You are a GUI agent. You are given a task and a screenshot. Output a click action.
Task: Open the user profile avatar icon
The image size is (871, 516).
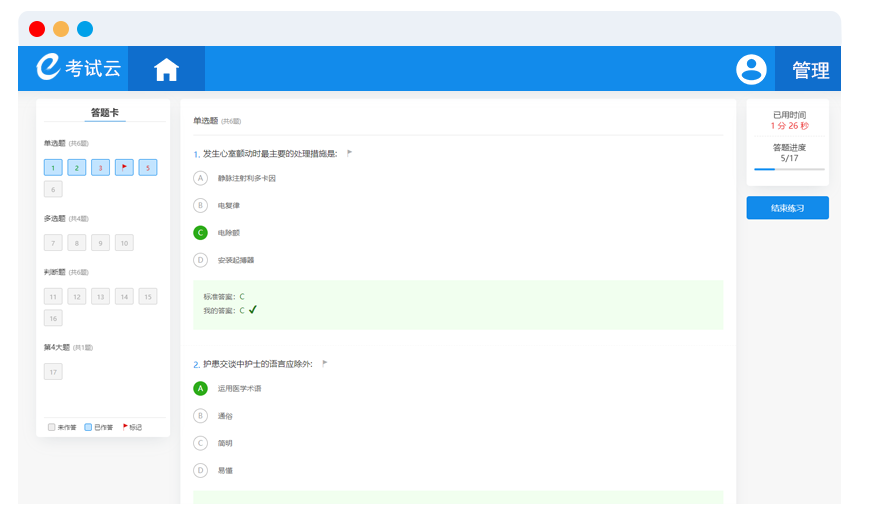click(751, 69)
